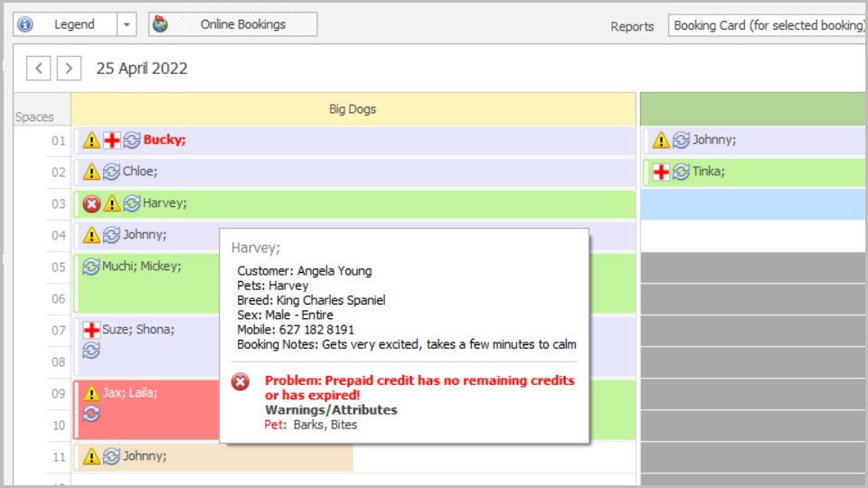The width and height of the screenshot is (868, 488).
Task: Select the Big Dogs column header
Action: [x=354, y=109]
